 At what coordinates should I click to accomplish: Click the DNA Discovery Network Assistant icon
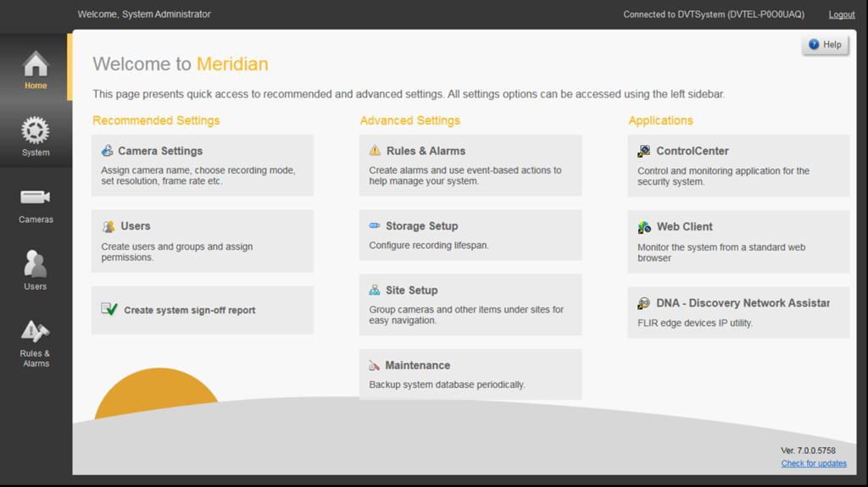[644, 303]
